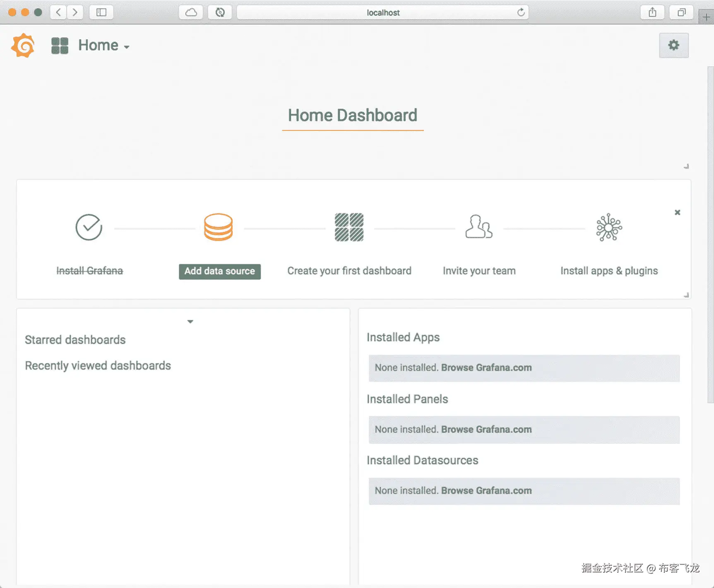Click the Invite your team link
This screenshot has width=714, height=588.
click(479, 271)
